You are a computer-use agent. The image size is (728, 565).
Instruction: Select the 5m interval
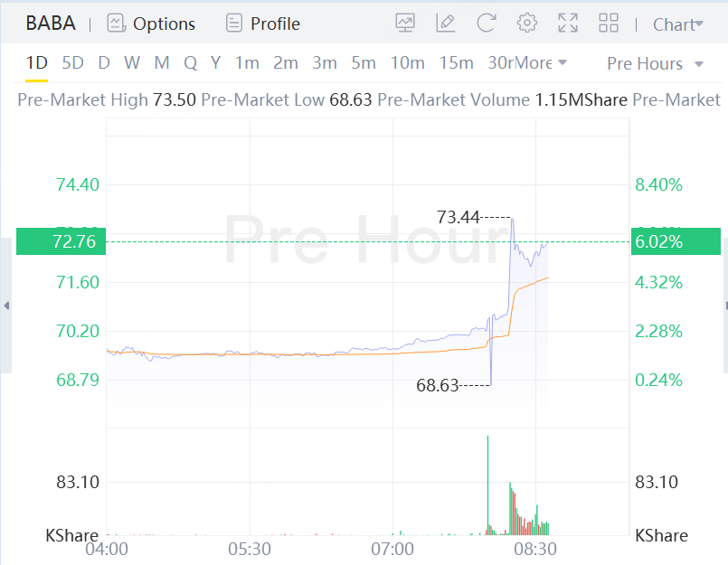click(x=363, y=62)
